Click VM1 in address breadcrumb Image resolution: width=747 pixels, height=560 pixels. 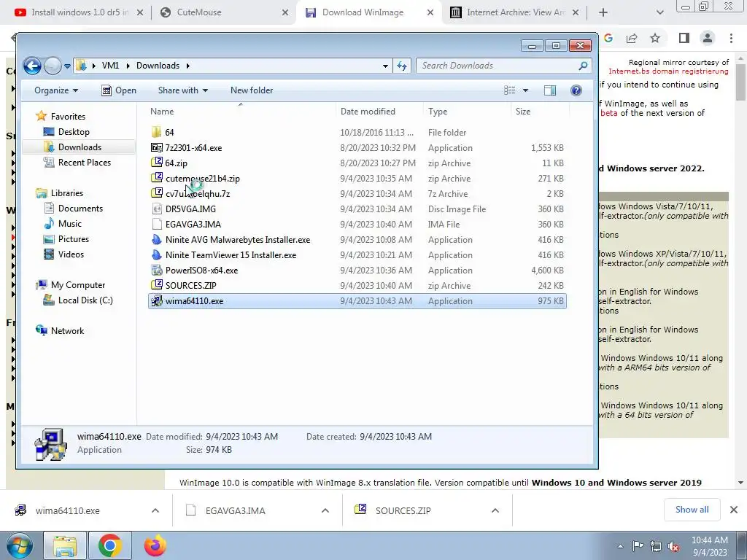pyautogui.click(x=110, y=66)
